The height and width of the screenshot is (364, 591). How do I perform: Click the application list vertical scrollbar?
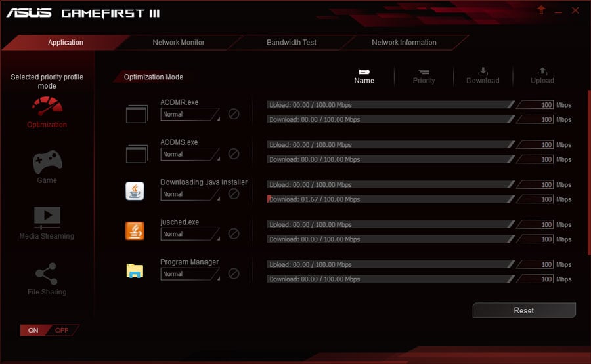[589, 172]
